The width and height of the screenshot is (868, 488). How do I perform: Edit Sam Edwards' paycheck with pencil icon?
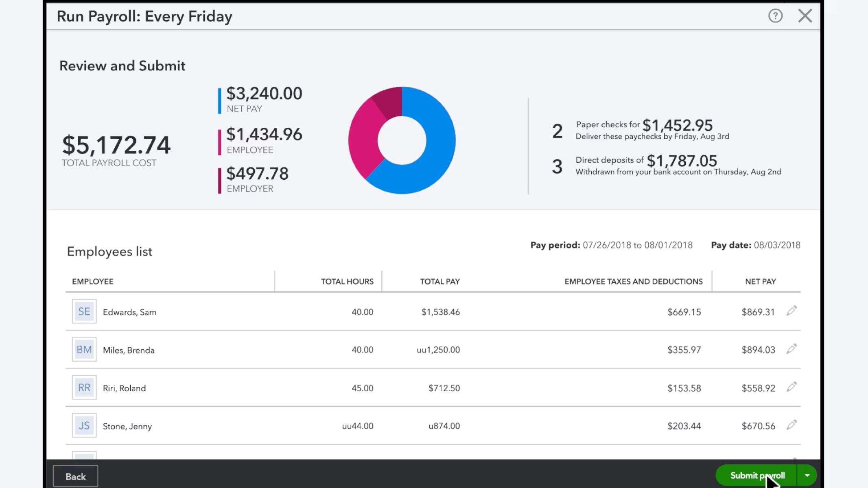pos(791,311)
